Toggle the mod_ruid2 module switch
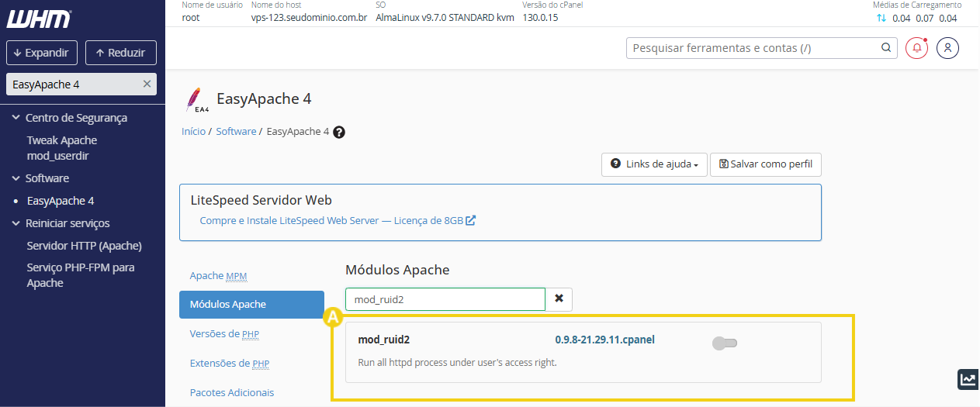The height and width of the screenshot is (407, 980). click(725, 343)
